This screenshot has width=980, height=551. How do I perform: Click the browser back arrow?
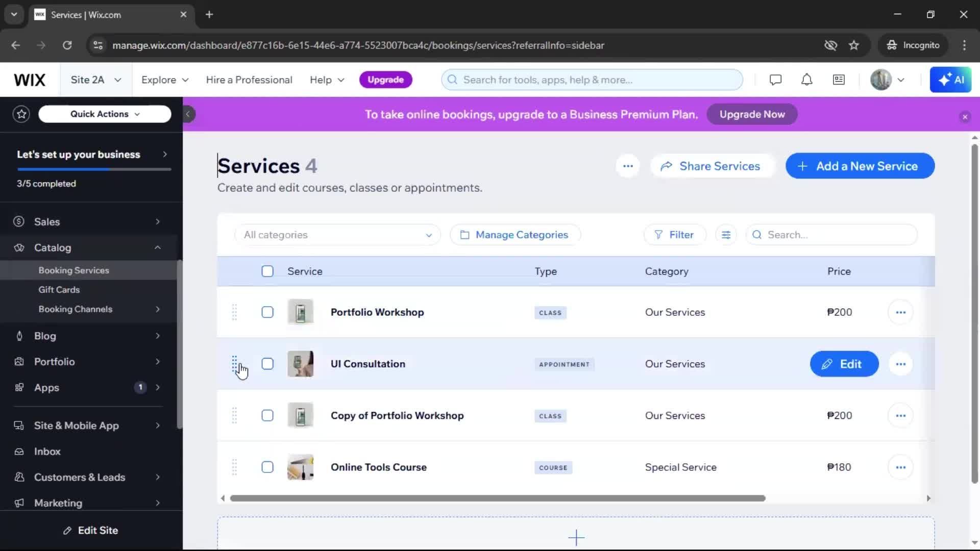click(x=16, y=45)
